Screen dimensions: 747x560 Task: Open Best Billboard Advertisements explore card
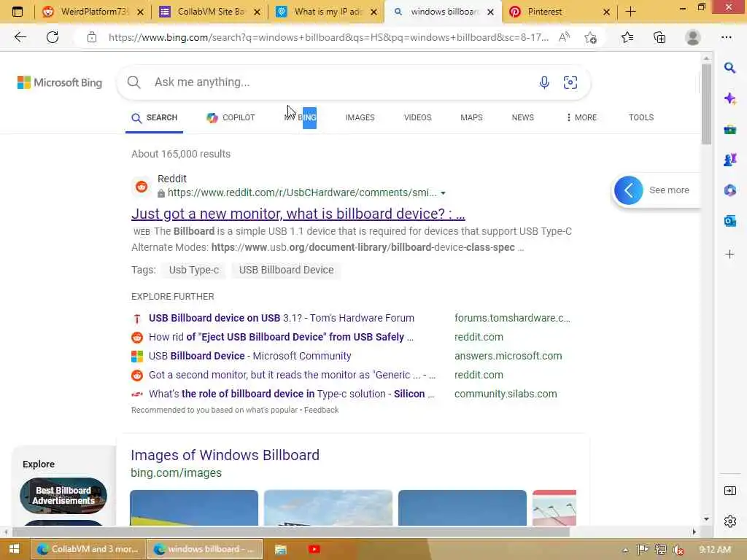pyautogui.click(x=63, y=496)
